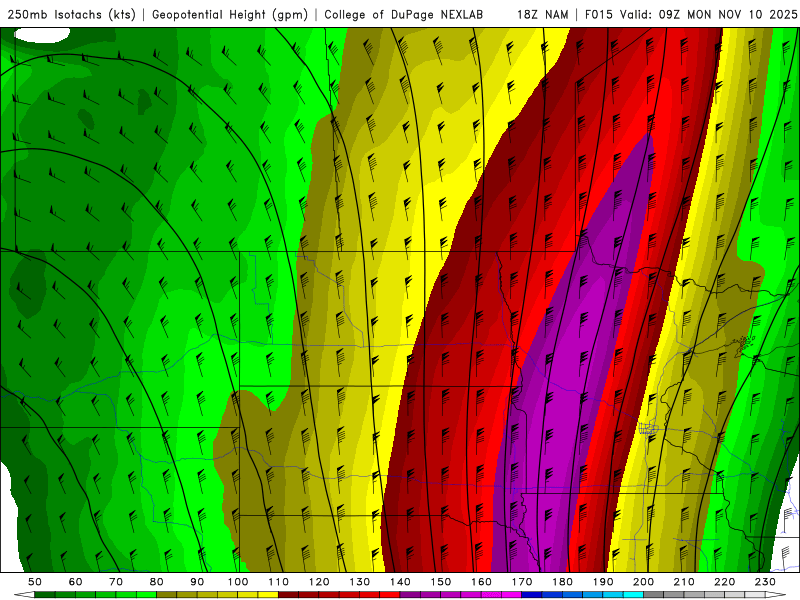Viewport: 800px width, 600px height.
Task: Select the bright yellow swatch just before 110
Action: tap(268, 595)
